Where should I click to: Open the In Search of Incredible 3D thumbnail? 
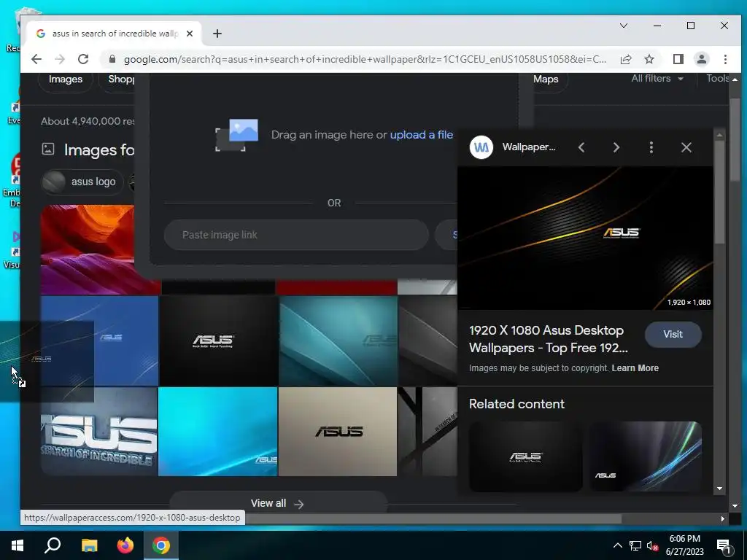pyautogui.click(x=98, y=432)
